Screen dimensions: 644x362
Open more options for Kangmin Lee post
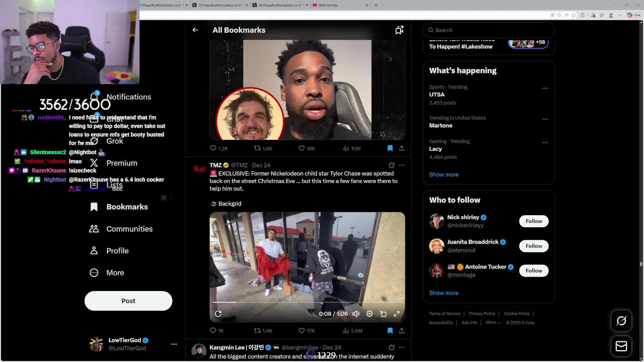[x=401, y=347]
